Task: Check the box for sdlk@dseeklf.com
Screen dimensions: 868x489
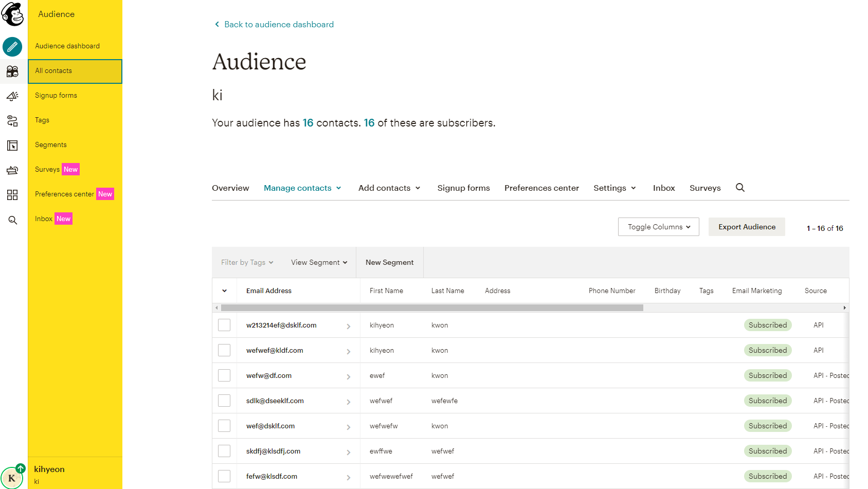Action: pyautogui.click(x=224, y=401)
